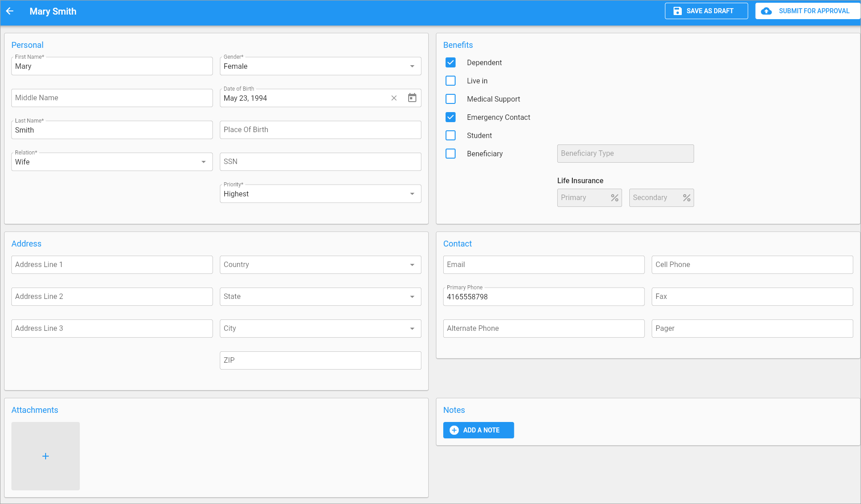The width and height of the screenshot is (861, 504).
Task: Check the Beneficiary checkbox
Action: click(451, 154)
